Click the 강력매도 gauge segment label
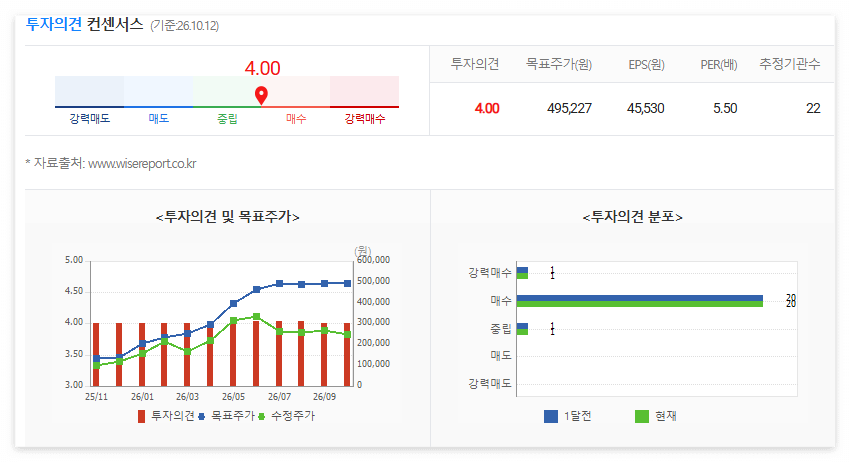850x462 pixels. [89, 118]
